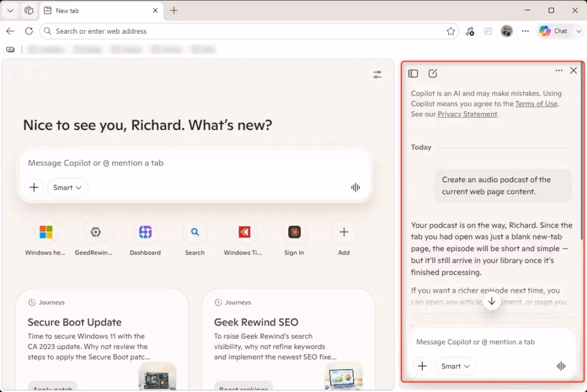Viewport: 587px width, 392px height.
Task: Open the Windows Ti... shortcut tile
Action: pyautogui.click(x=244, y=238)
